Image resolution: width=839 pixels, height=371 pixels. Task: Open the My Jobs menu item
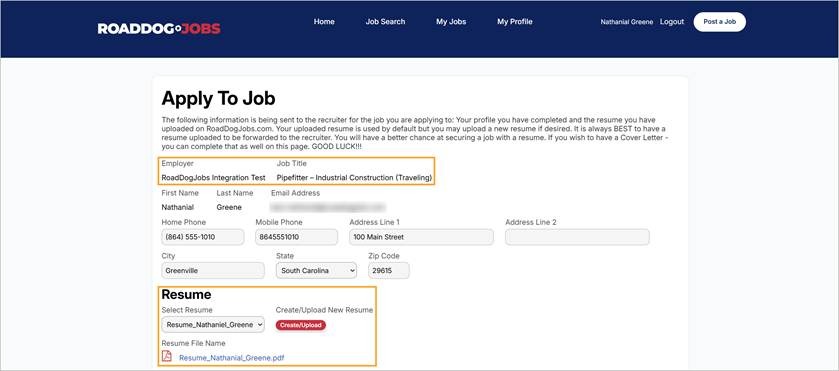point(451,22)
